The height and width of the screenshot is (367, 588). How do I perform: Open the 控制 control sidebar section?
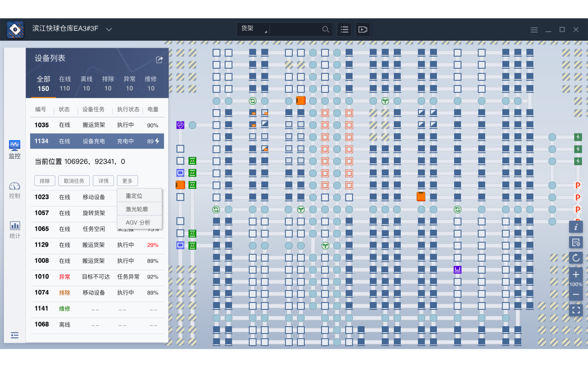14,190
